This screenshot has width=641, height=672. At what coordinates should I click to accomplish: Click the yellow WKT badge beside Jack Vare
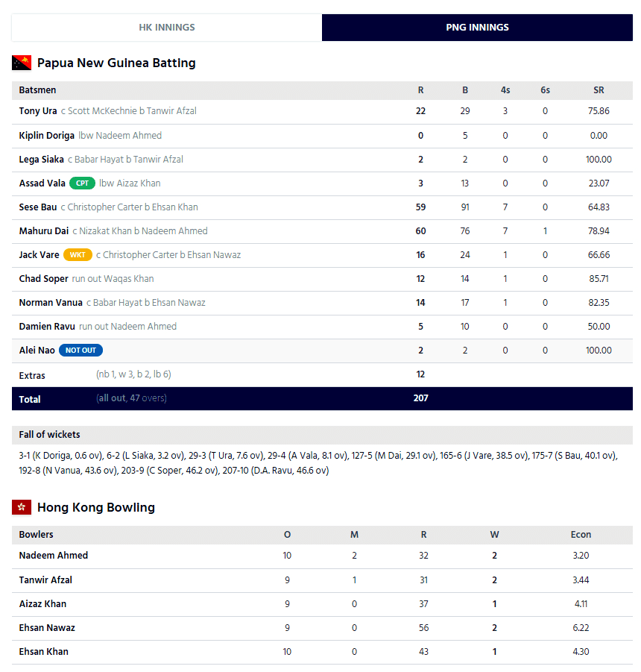tap(78, 255)
